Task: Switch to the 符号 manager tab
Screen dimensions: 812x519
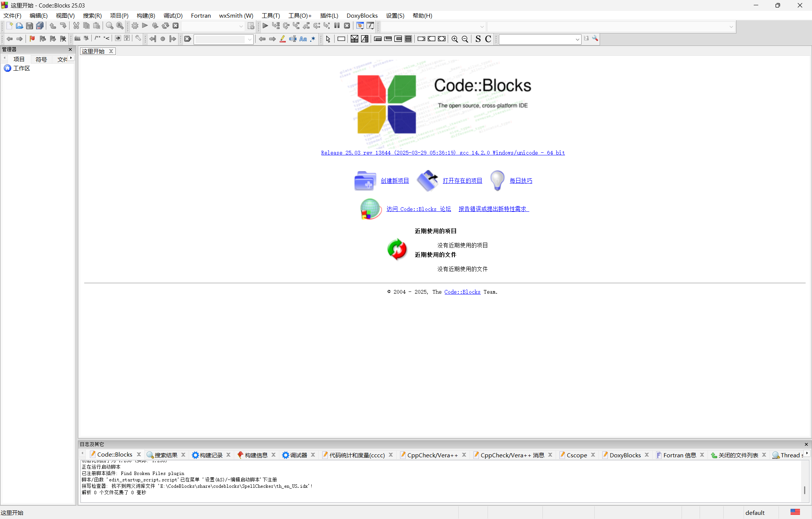Action: tap(41, 59)
